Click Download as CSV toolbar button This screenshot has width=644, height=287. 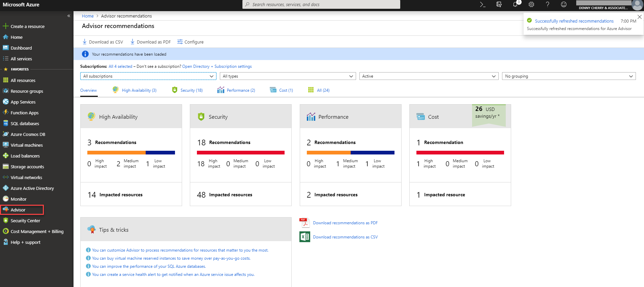coord(103,42)
